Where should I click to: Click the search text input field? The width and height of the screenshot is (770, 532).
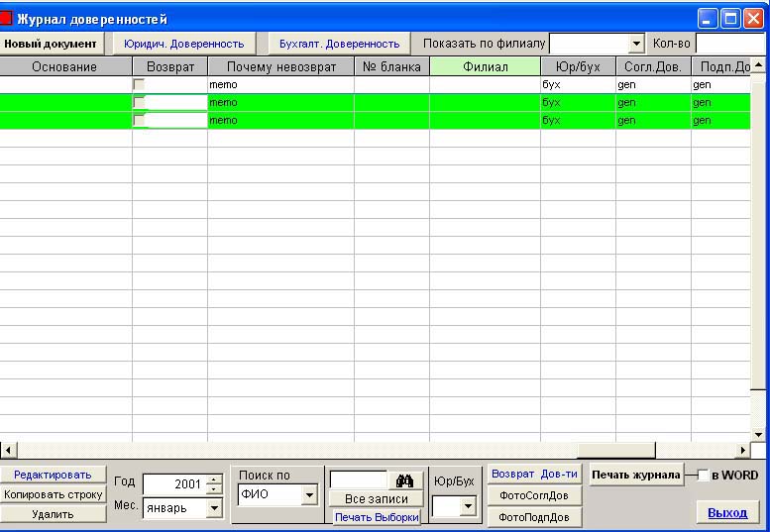pos(359,480)
